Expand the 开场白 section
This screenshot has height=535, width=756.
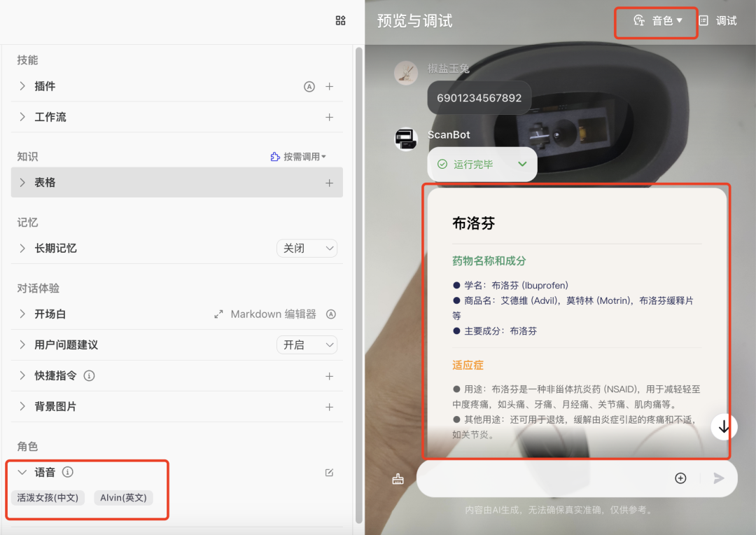22,314
